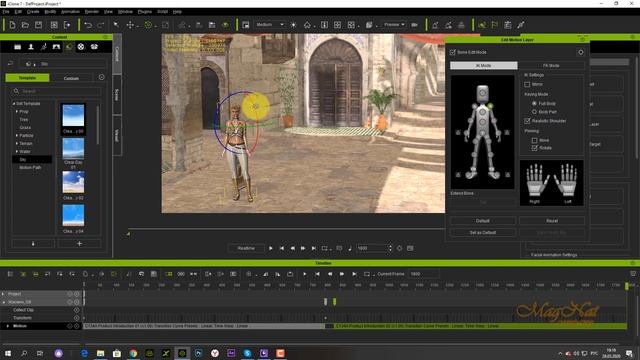This screenshot has height=360, width=640.
Task: Click the Media film-reel icon in Content
Action: [81, 47]
